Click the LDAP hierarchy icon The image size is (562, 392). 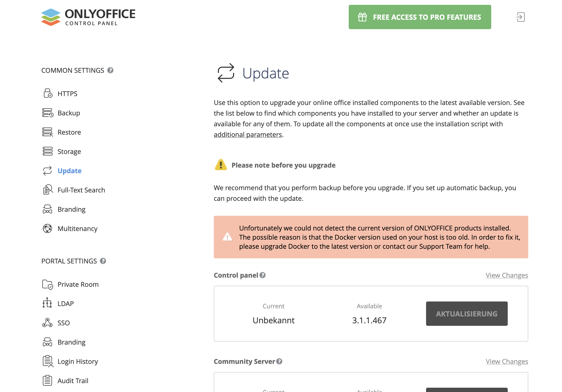[47, 303]
